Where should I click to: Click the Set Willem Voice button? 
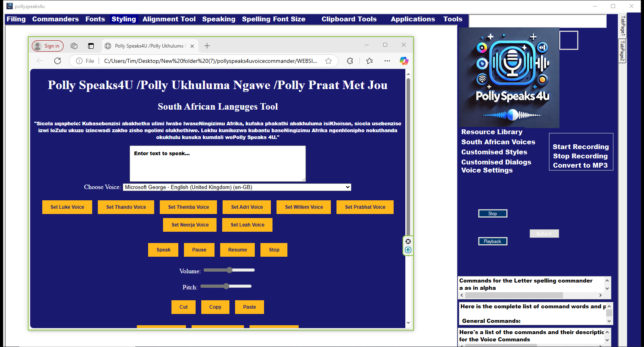point(304,207)
